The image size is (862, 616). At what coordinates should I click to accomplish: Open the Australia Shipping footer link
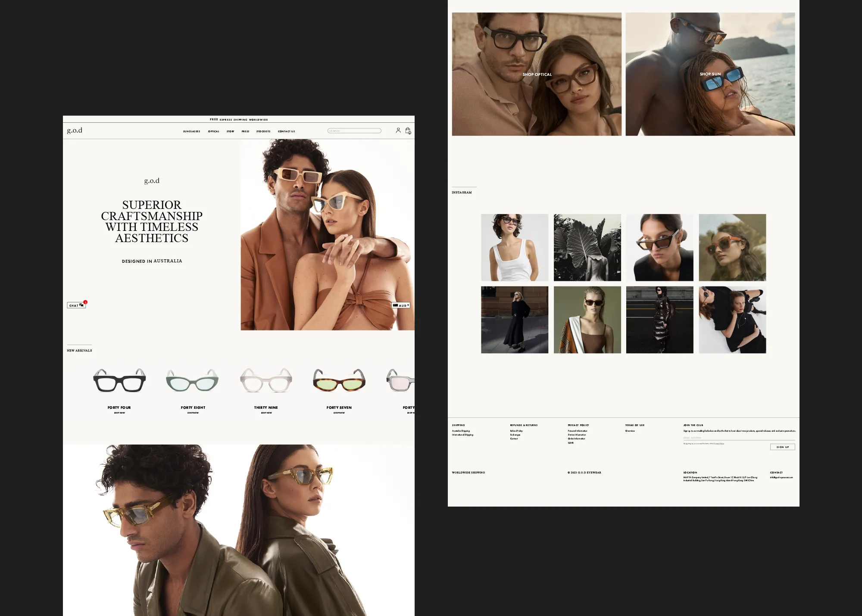[461, 431]
